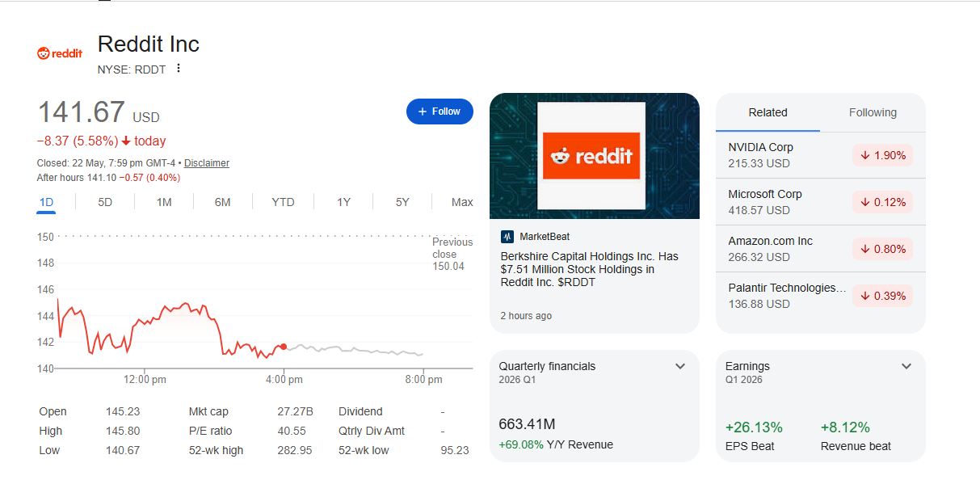980x480 pixels.
Task: Follow Reddit Inc stock
Action: pyautogui.click(x=440, y=112)
